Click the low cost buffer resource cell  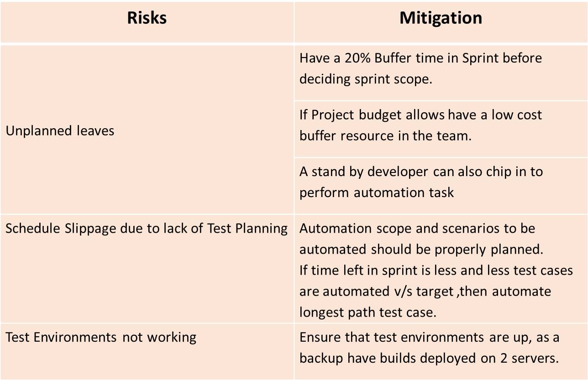[441, 129]
